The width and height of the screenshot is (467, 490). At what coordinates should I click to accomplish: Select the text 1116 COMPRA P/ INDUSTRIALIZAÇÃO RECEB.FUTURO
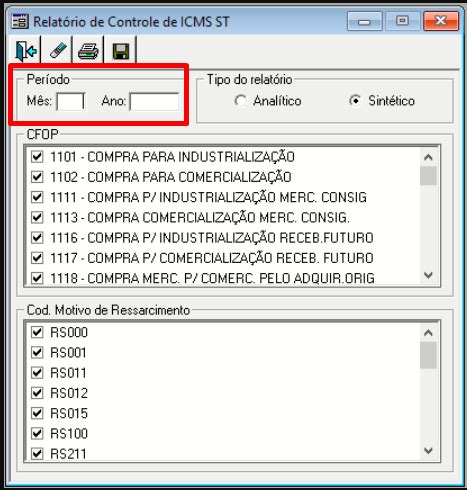point(212,238)
